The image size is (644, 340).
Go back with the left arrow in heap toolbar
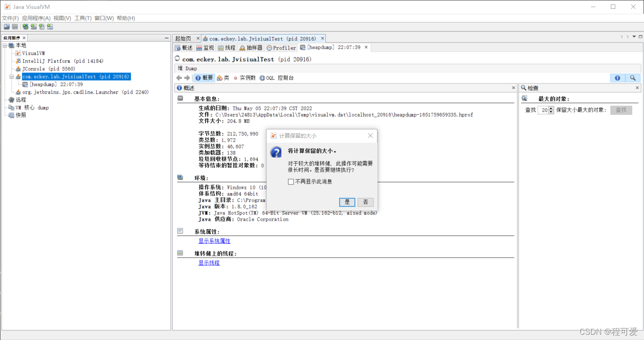coord(179,78)
